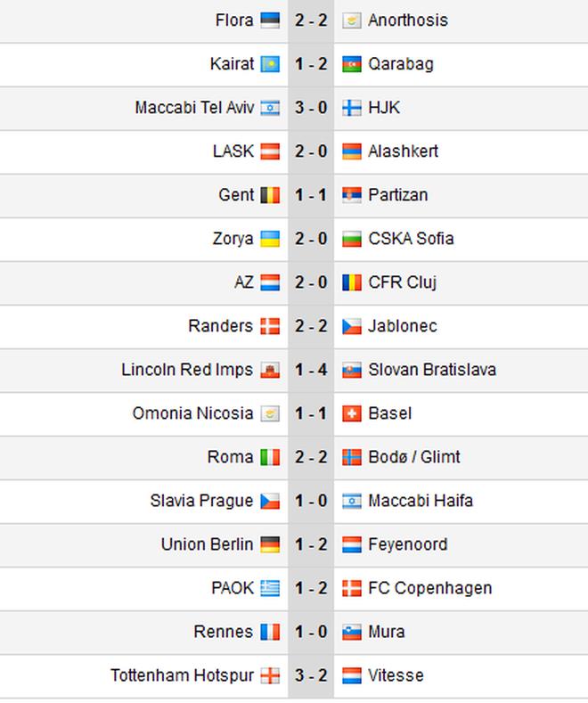Image resolution: width=588 pixels, height=703 pixels.
Task: Select the Feyenoord team name
Action: tap(407, 544)
